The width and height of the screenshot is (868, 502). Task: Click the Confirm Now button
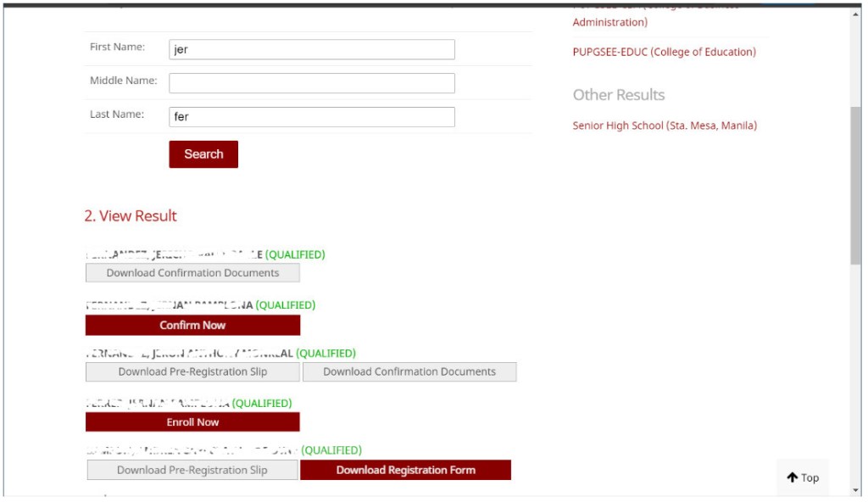192,325
